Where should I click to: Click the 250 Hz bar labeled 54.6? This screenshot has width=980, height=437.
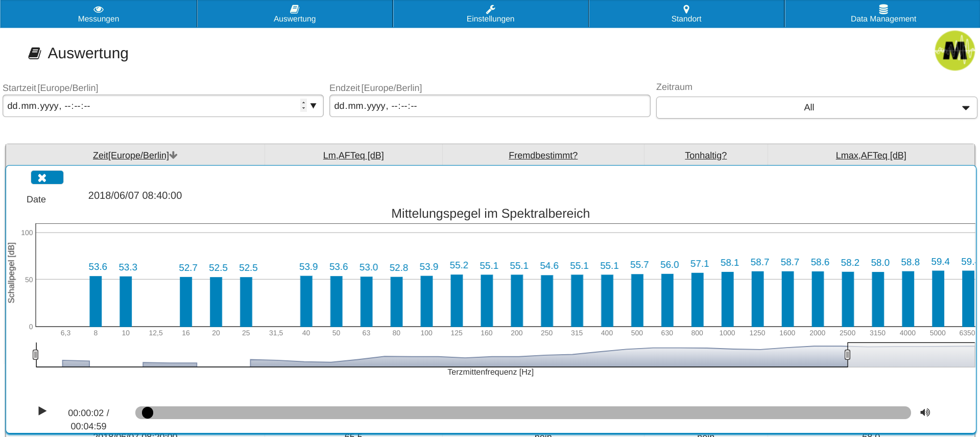tap(547, 301)
